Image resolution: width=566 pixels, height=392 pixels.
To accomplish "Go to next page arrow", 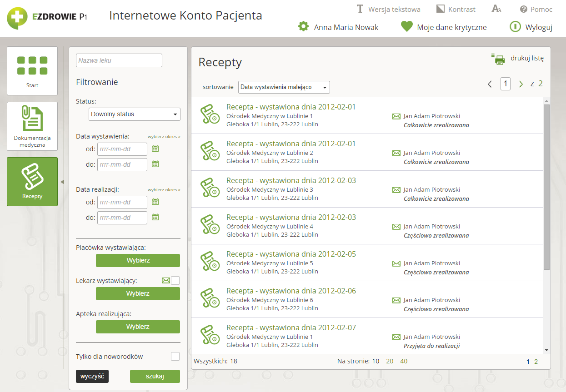I will (x=521, y=84).
